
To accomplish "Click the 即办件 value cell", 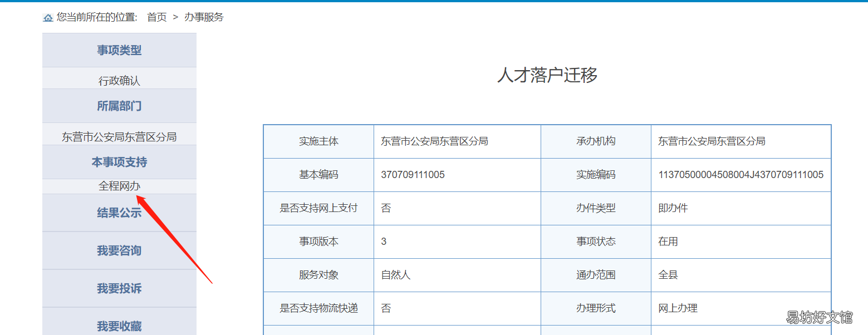I will click(741, 208).
